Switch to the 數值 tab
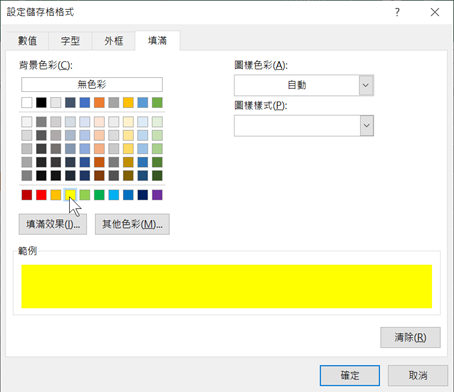454x392 pixels. [x=27, y=41]
